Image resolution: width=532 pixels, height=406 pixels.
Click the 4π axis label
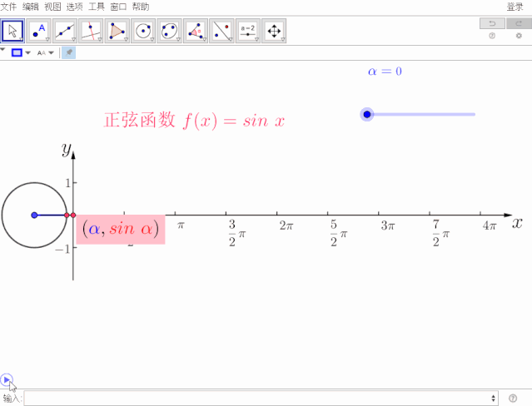coord(490,225)
